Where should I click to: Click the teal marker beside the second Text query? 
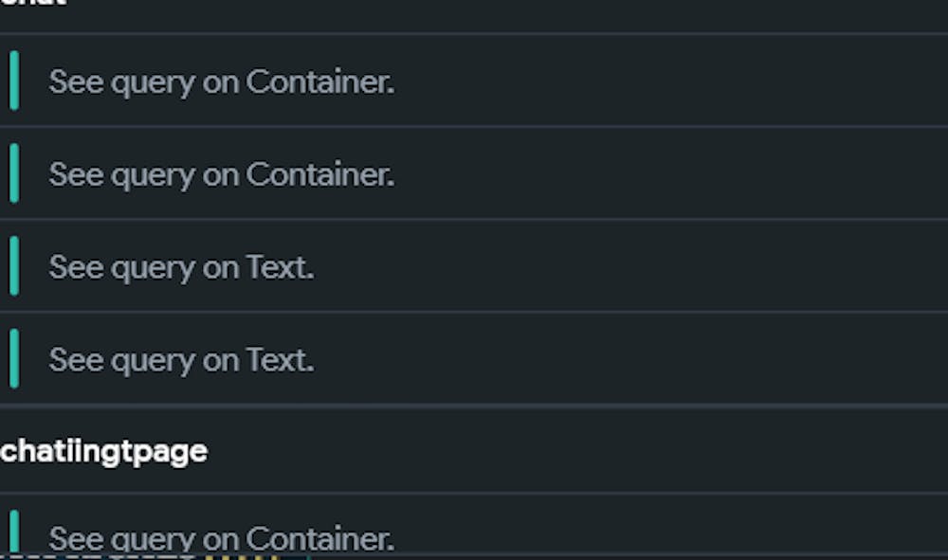[14, 359]
